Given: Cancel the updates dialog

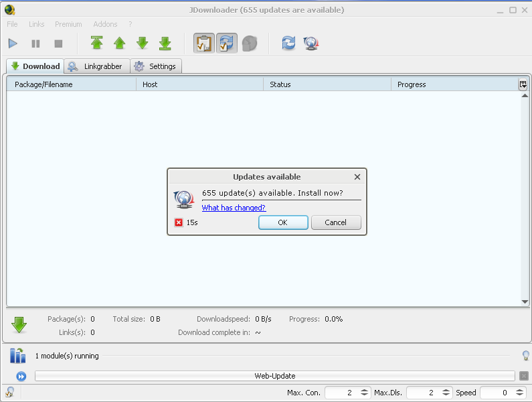Looking at the screenshot, I should pyautogui.click(x=336, y=222).
